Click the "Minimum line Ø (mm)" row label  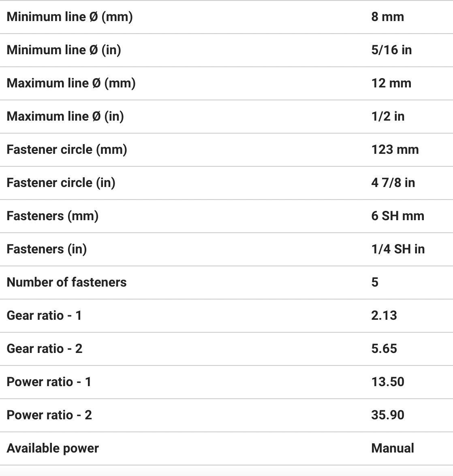click(x=70, y=17)
